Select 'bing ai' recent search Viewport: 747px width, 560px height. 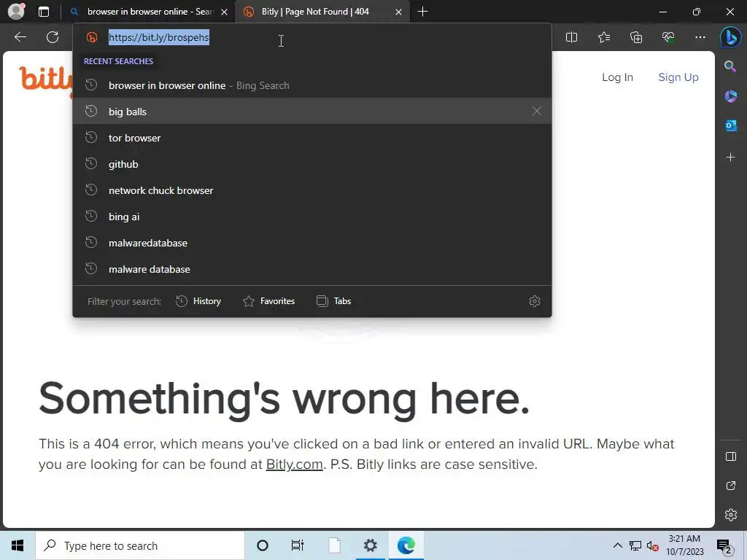coord(312,216)
